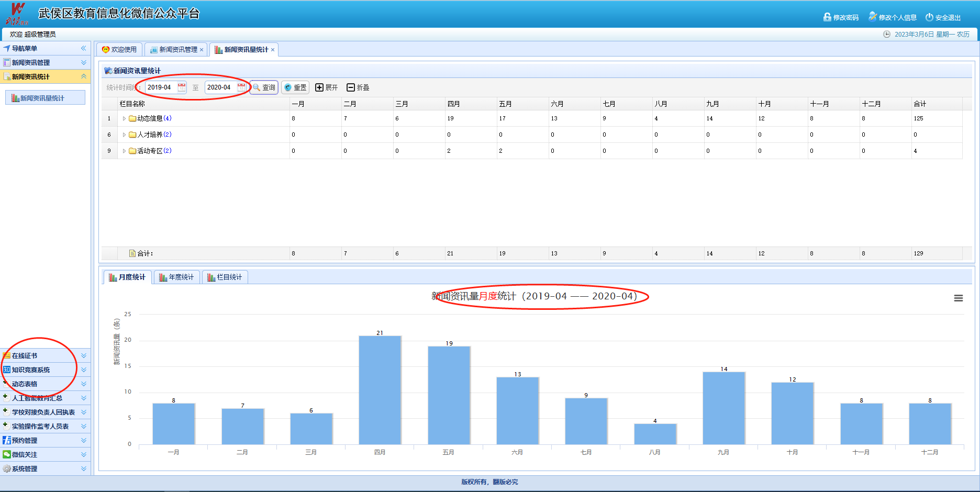Click the 重置 reset button
The image size is (980, 492).
[x=295, y=87]
